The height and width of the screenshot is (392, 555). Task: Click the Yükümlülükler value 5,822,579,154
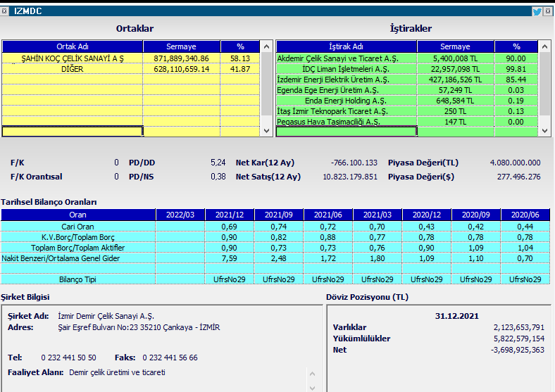(519, 339)
